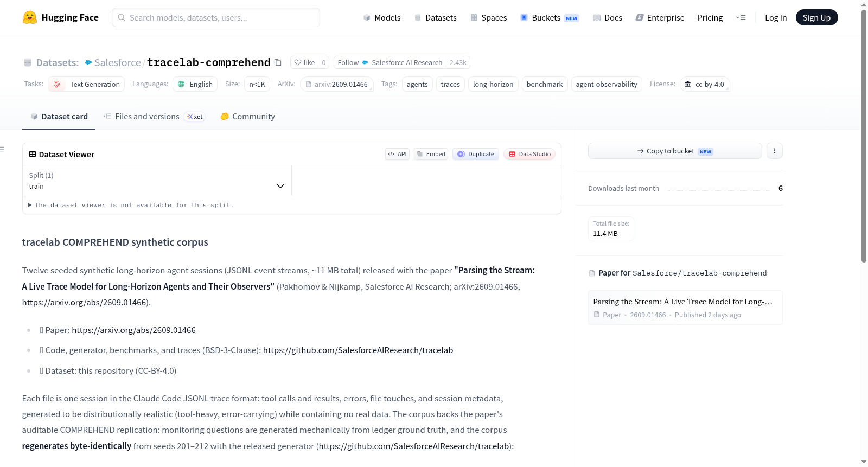Image resolution: width=868 pixels, height=467 pixels.
Task: Open the arXiv link ending the intro paragraph
Action: point(84,302)
